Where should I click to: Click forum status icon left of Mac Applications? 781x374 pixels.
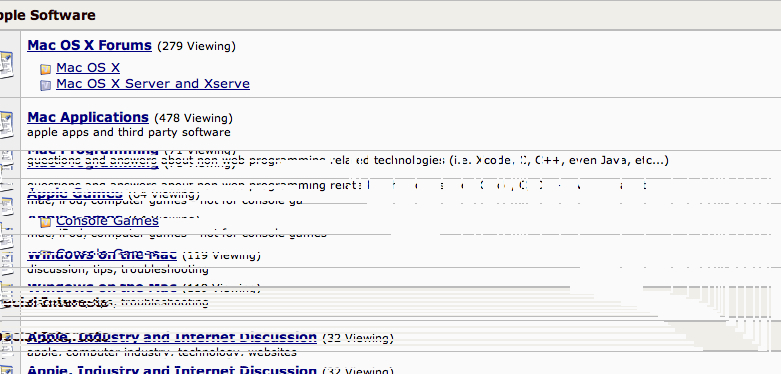(6, 125)
